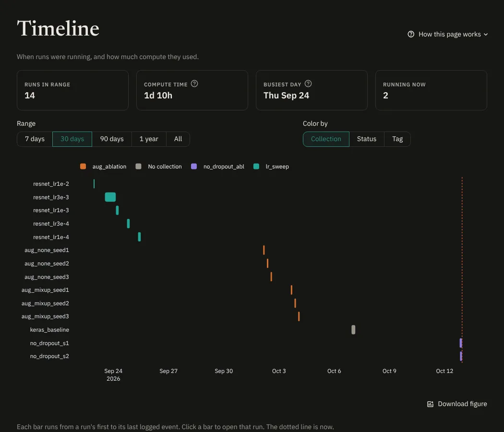Click the Download figure chart icon
Image resolution: width=504 pixels, height=432 pixels.
(430, 404)
